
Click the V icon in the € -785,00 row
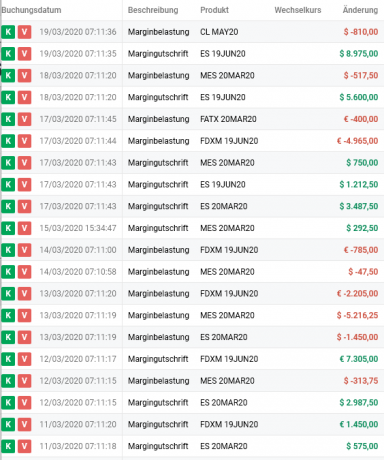click(24, 250)
